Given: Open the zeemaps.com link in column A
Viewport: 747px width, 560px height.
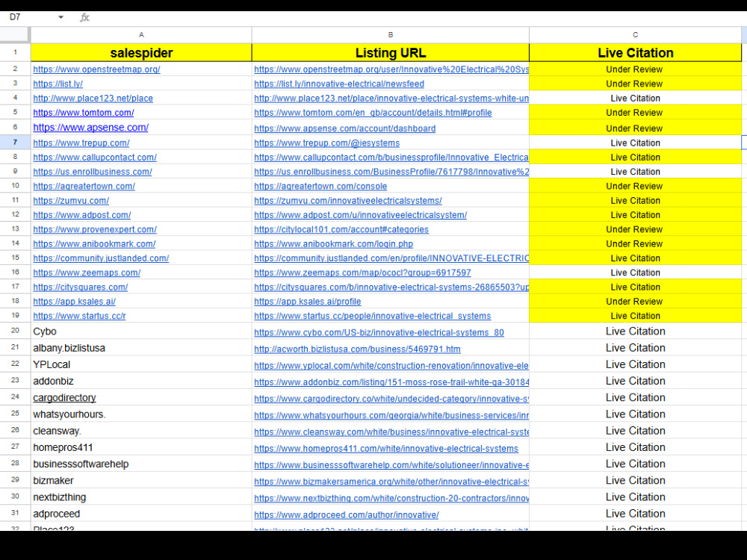Looking at the screenshot, I should point(87,273).
